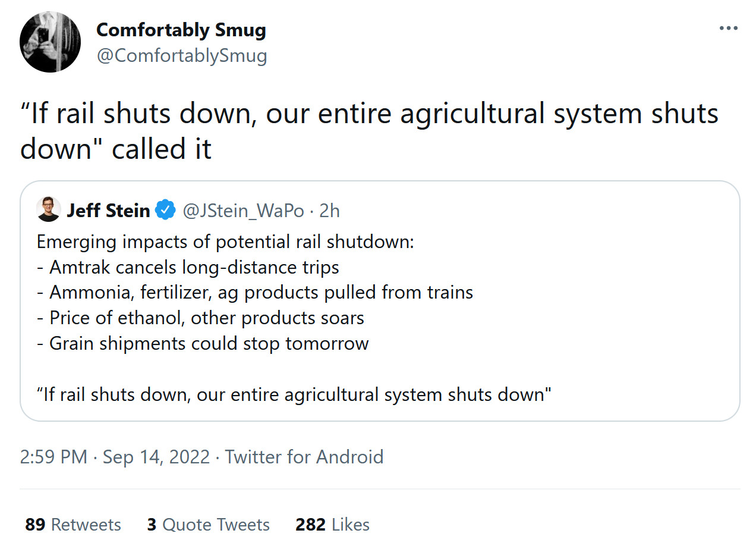Open the Comfortably Smug display name
The height and width of the screenshot is (552, 756).
(181, 30)
